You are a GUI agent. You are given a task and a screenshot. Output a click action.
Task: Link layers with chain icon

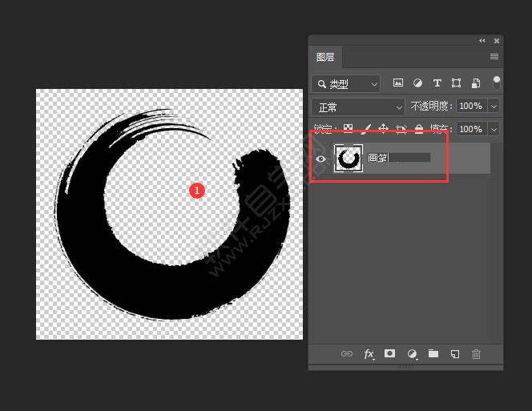click(347, 354)
